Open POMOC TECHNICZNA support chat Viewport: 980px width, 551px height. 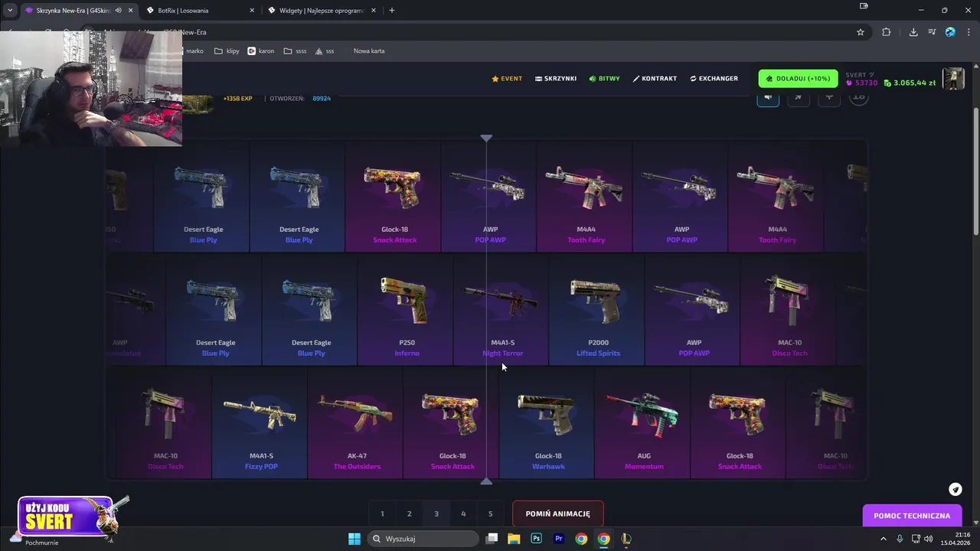click(912, 516)
